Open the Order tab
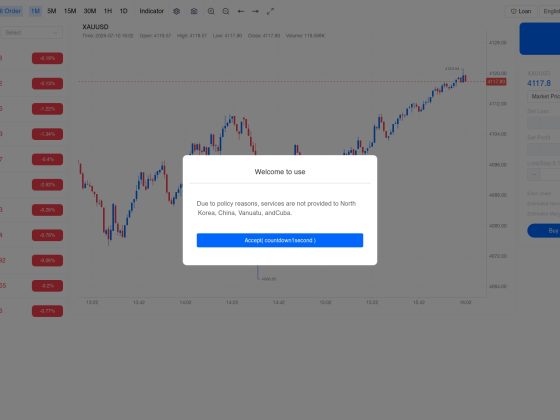The image size is (560, 420). coord(11,11)
